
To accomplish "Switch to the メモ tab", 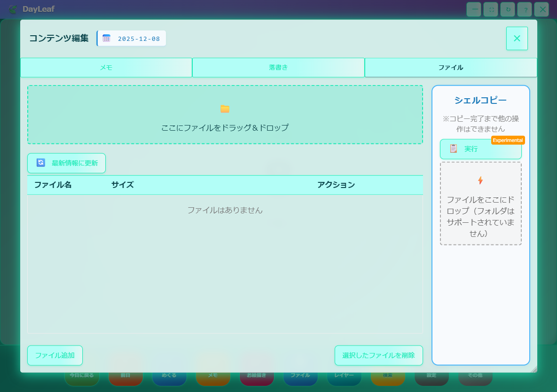I will pyautogui.click(x=106, y=68).
